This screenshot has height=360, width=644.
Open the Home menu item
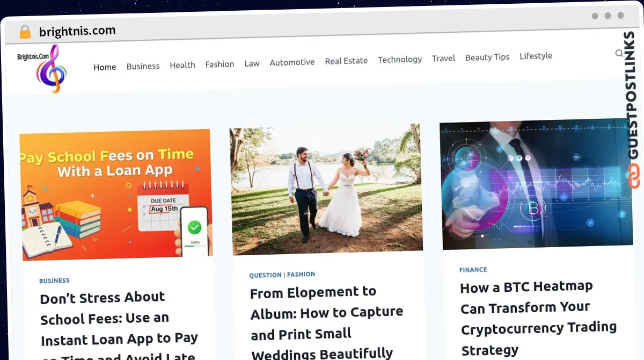(x=105, y=67)
